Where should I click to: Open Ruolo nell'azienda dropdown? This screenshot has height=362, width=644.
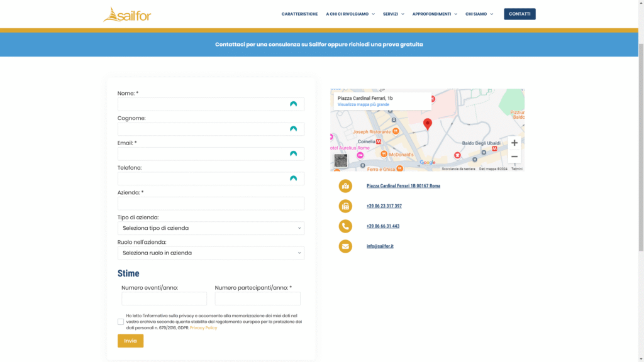pyautogui.click(x=211, y=253)
